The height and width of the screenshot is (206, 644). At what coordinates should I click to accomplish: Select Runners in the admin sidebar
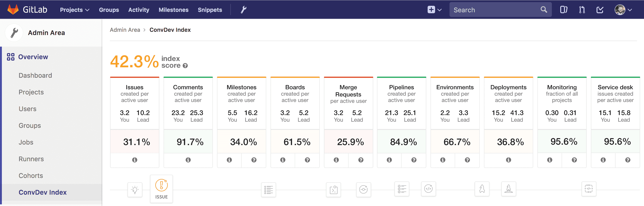click(x=31, y=159)
